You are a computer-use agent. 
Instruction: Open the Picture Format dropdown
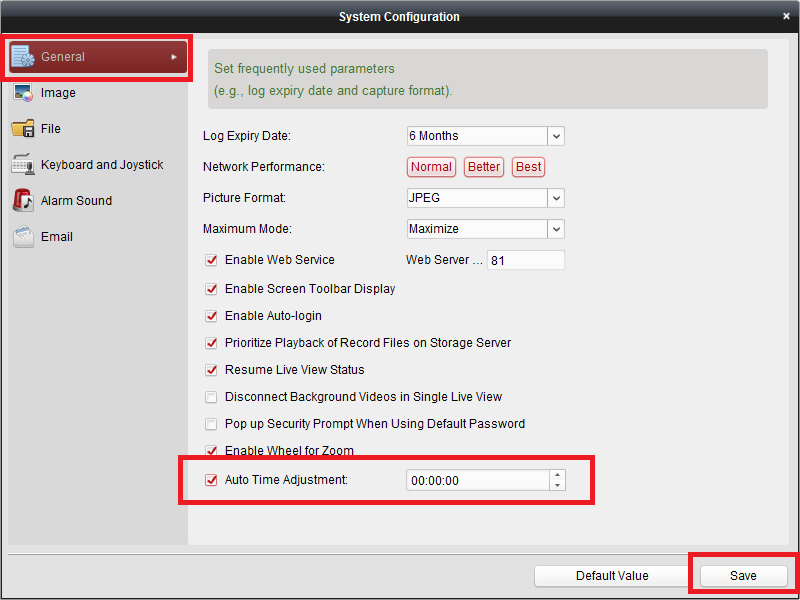(556, 198)
